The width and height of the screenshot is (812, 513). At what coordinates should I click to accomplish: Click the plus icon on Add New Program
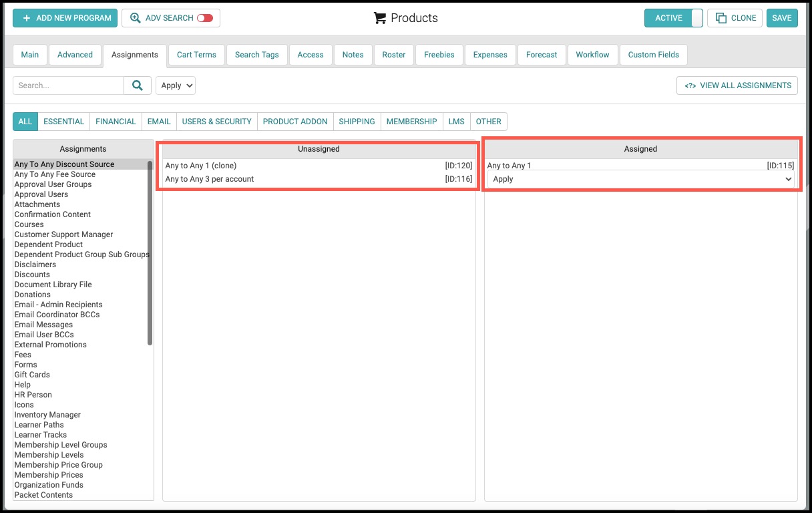click(x=27, y=18)
